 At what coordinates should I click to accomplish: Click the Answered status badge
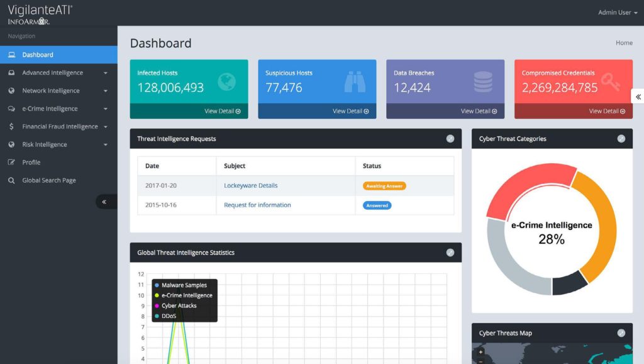coord(377,205)
